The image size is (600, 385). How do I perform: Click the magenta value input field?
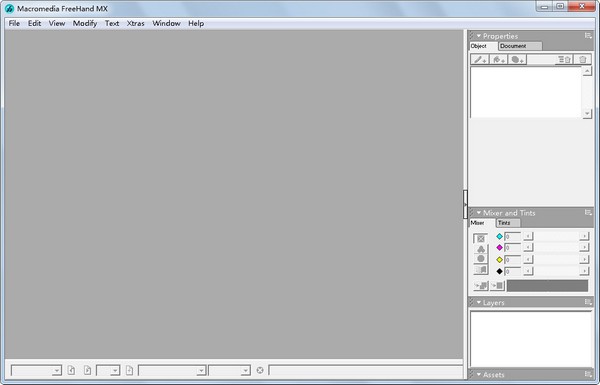[x=512, y=248]
